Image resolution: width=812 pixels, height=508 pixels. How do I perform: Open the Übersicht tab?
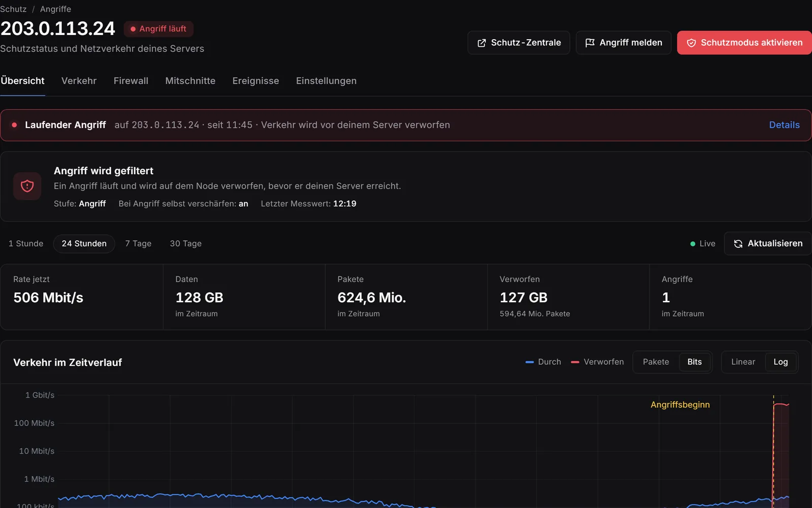[x=22, y=81]
